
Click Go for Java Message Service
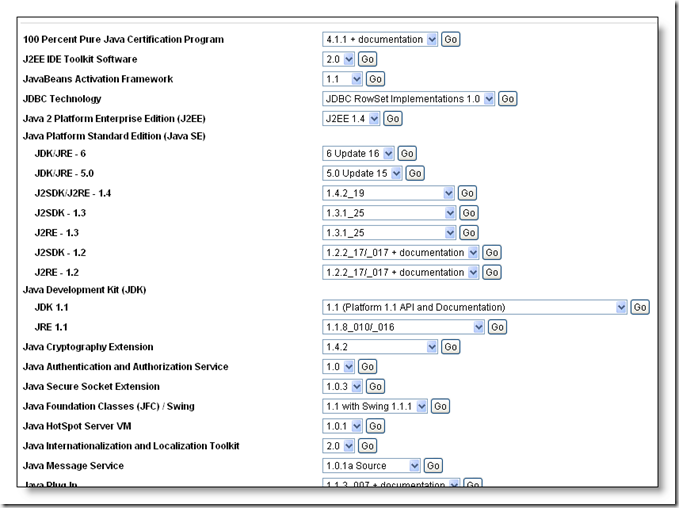pyautogui.click(x=433, y=466)
